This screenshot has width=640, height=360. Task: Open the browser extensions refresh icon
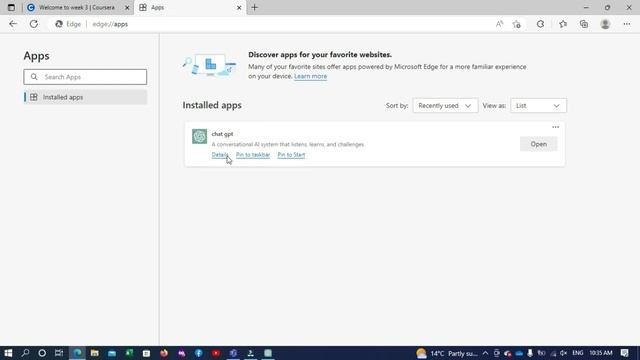pyautogui.click(x=540, y=24)
